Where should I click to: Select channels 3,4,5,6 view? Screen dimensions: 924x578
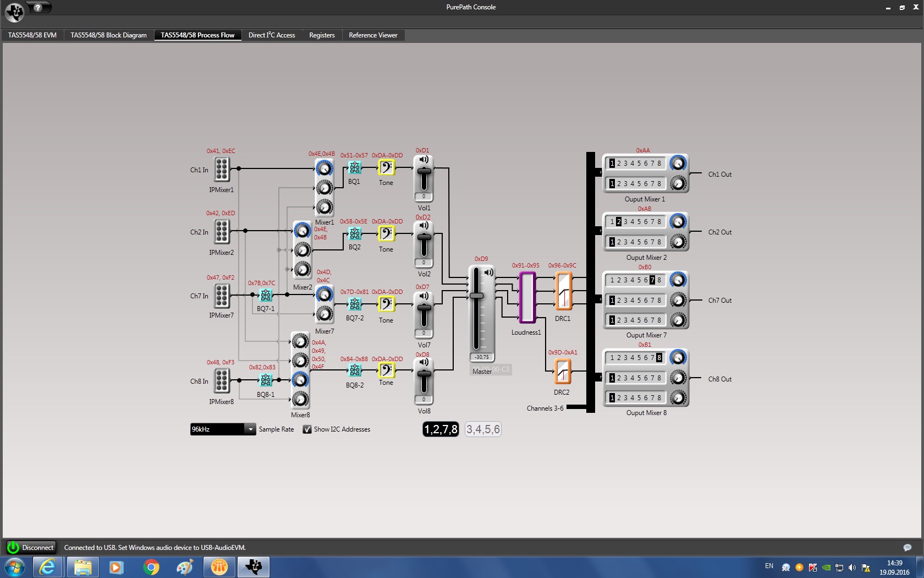point(483,429)
